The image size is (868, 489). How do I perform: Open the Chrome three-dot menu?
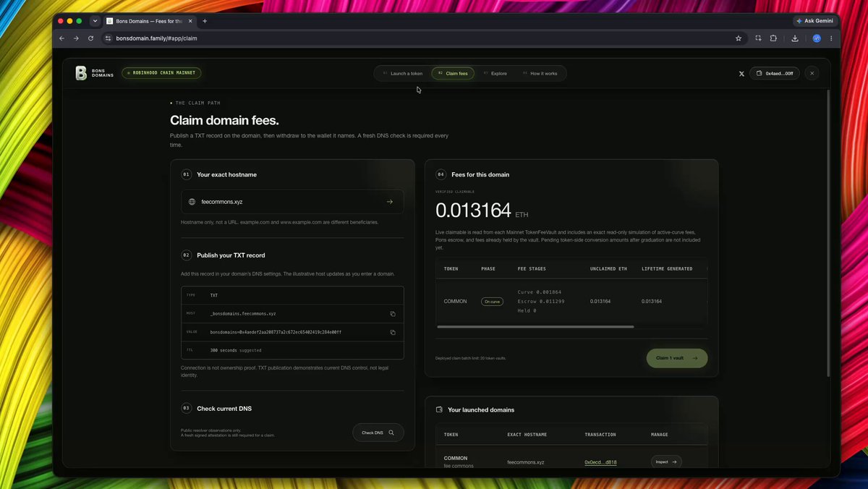(831, 38)
